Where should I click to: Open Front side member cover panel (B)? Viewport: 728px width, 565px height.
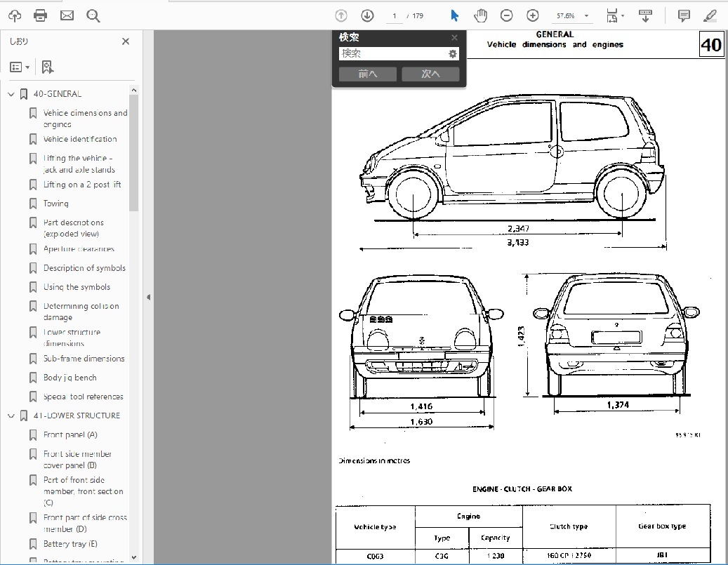77,459
